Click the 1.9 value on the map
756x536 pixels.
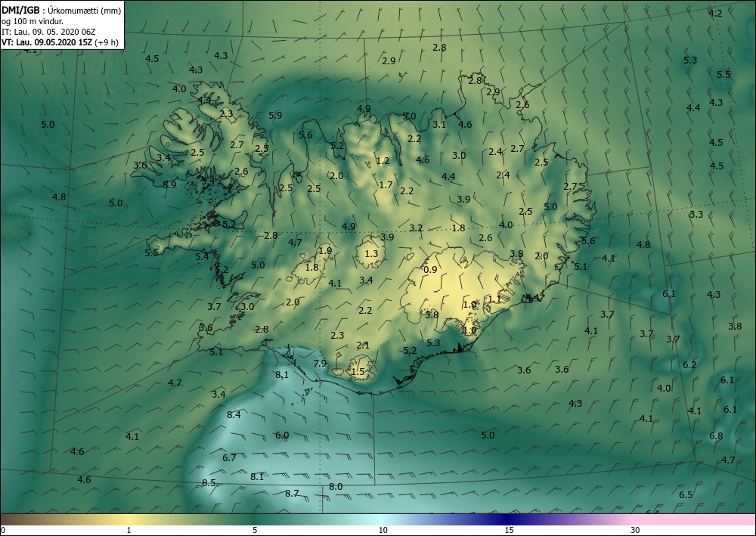coord(325,251)
